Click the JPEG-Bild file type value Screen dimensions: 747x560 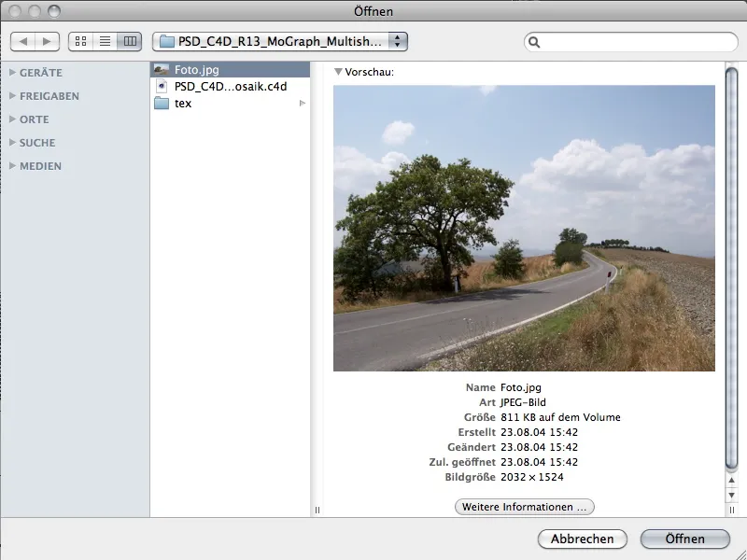point(523,402)
